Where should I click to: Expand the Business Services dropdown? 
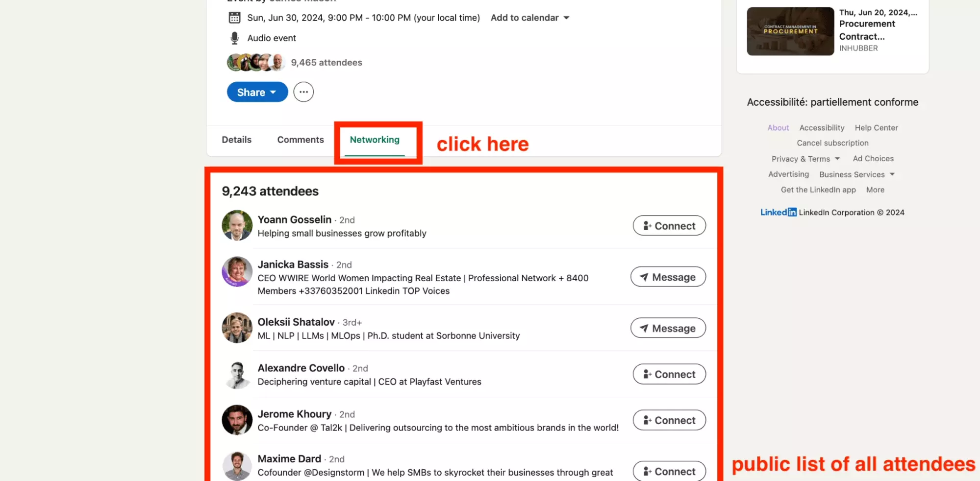pyautogui.click(x=856, y=174)
